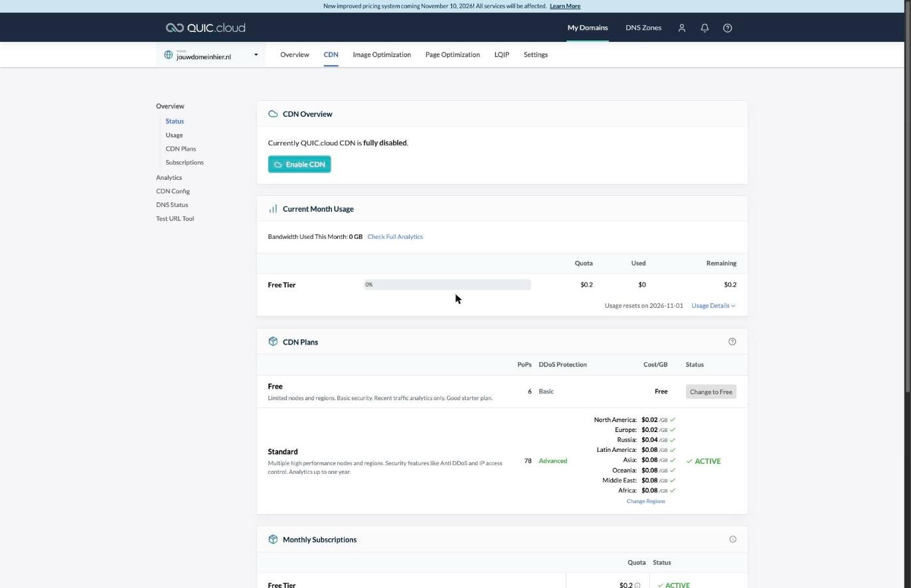911x588 pixels.
Task: Open the user account icon
Action: [x=681, y=28]
